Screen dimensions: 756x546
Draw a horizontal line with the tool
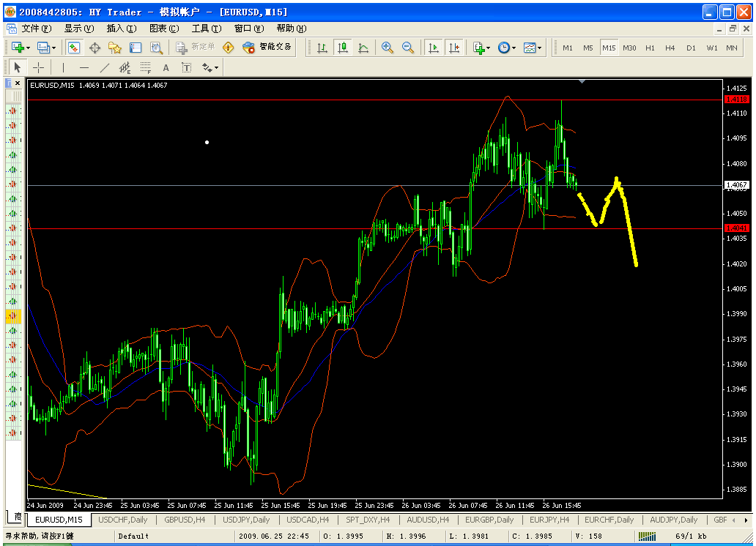pyautogui.click(x=84, y=67)
